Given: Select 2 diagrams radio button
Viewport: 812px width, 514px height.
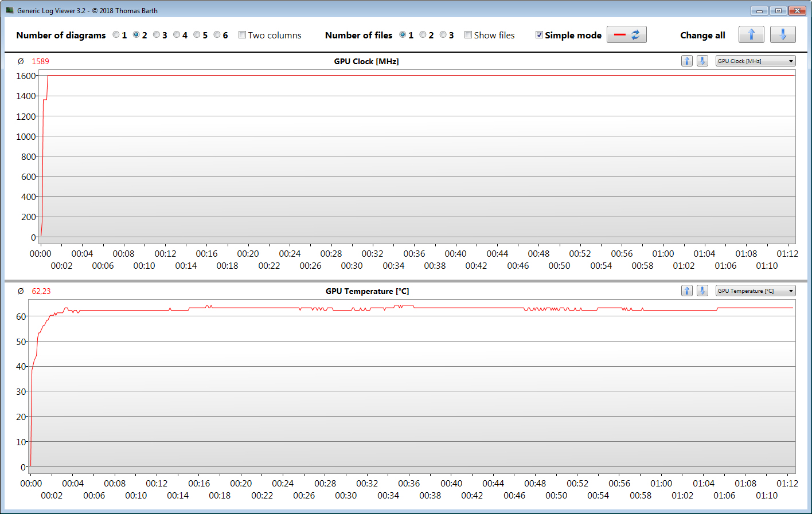Looking at the screenshot, I should coord(136,35).
